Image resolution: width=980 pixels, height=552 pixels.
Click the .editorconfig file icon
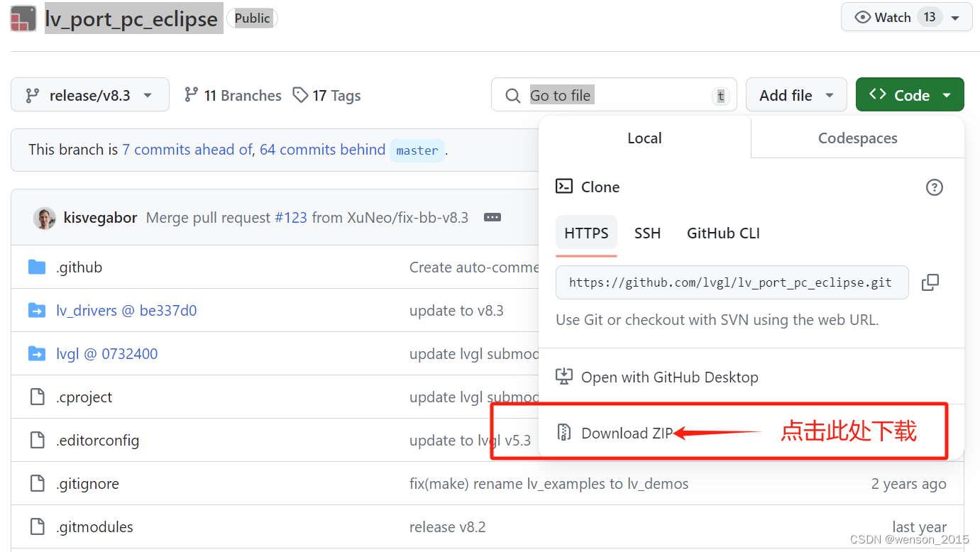(x=37, y=441)
